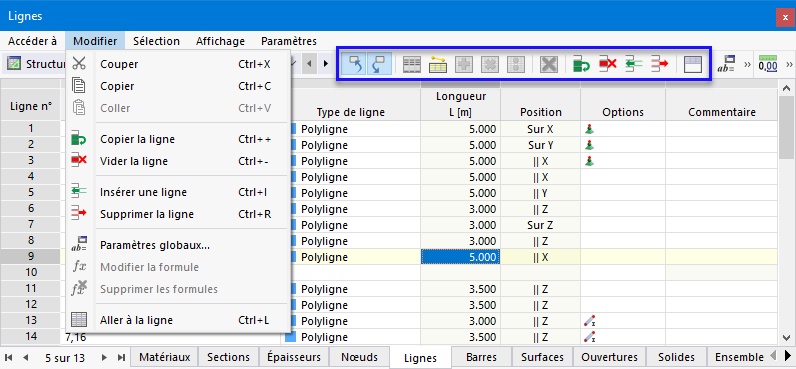Click the copy pages icon beside Copier

(79, 86)
